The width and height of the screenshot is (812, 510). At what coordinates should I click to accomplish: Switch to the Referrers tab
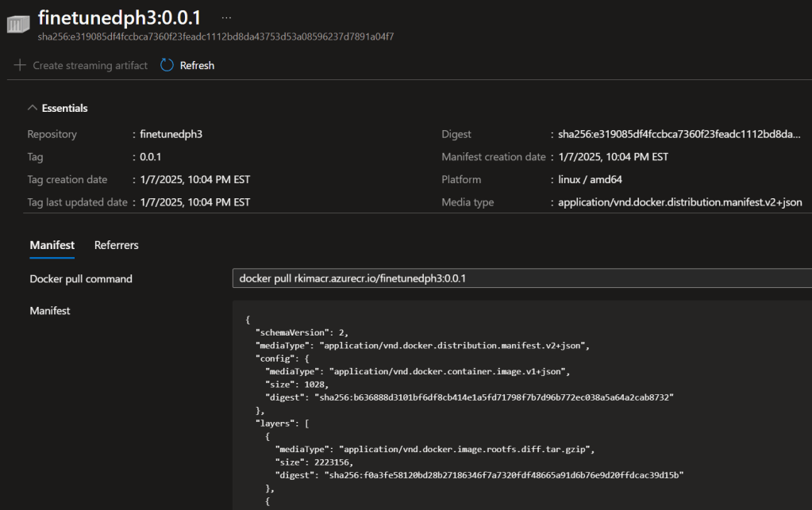coord(116,245)
